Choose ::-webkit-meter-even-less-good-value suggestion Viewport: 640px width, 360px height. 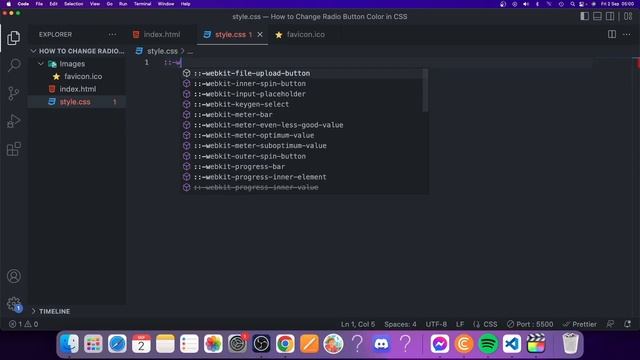tap(302, 125)
